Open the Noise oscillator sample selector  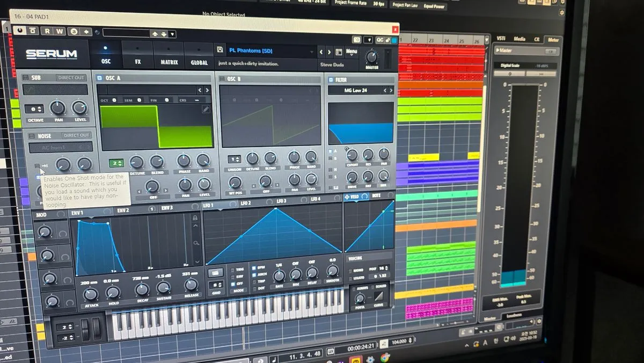click(x=60, y=147)
